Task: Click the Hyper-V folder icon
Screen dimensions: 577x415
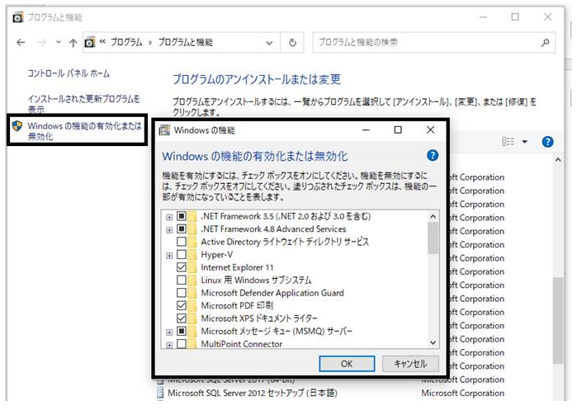Action: pos(192,254)
